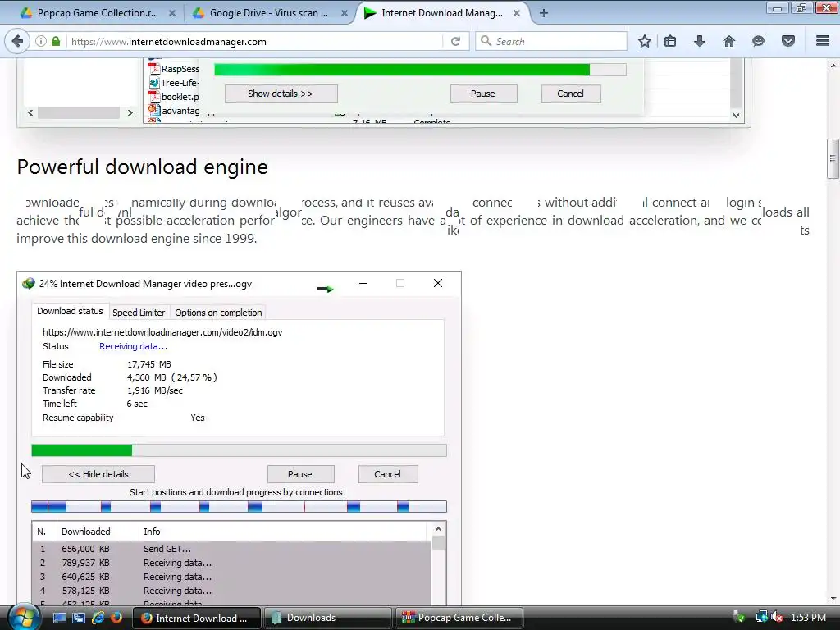
Task: Click the page vertical scrollbar thumb
Action: click(833, 158)
